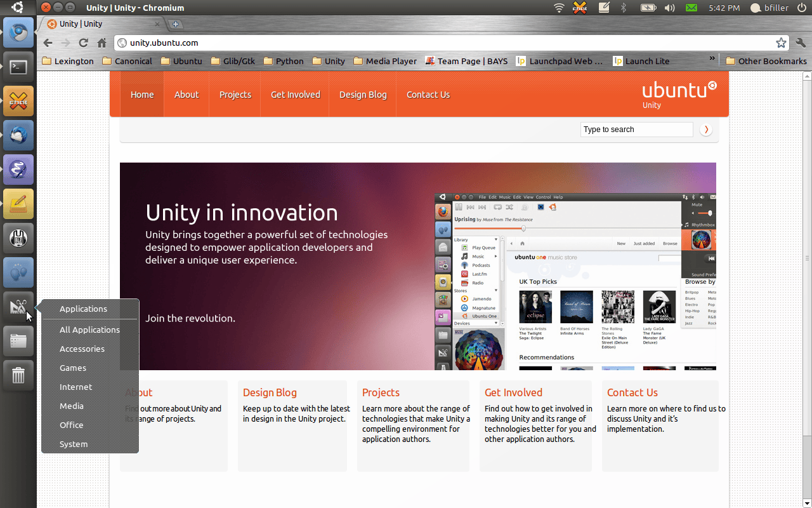Open the Home navigation tab
The image size is (812, 508).
point(142,95)
